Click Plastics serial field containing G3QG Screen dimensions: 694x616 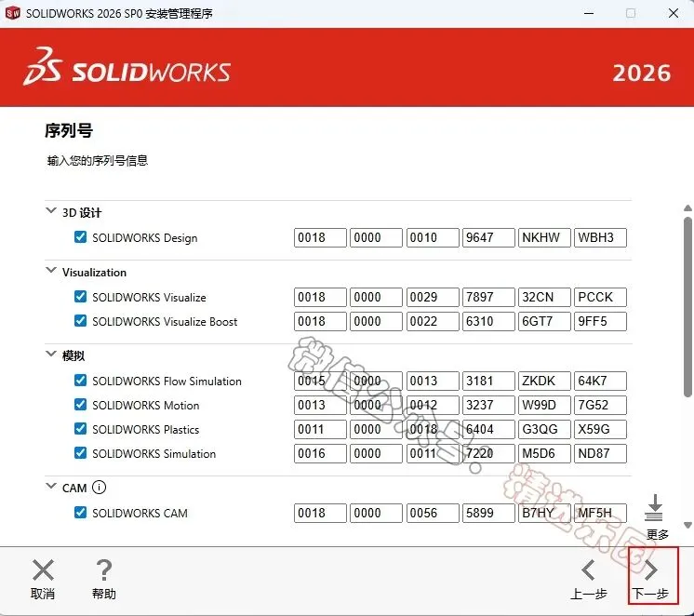point(544,430)
